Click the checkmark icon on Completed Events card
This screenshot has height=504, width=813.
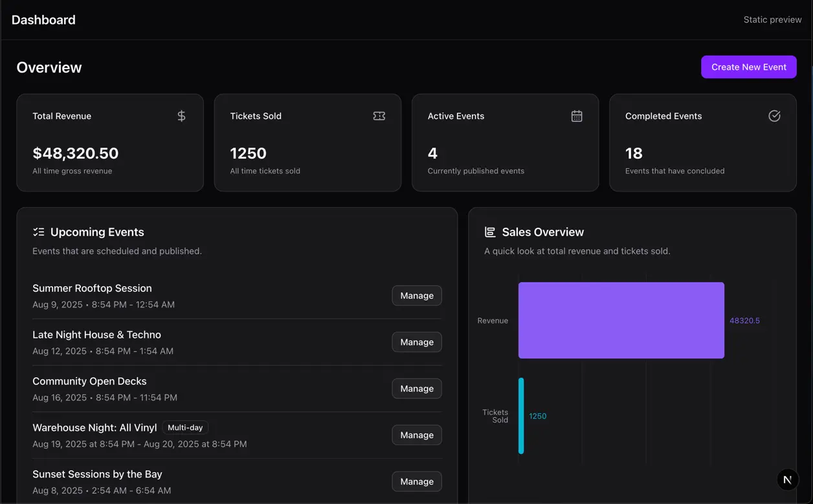point(774,116)
